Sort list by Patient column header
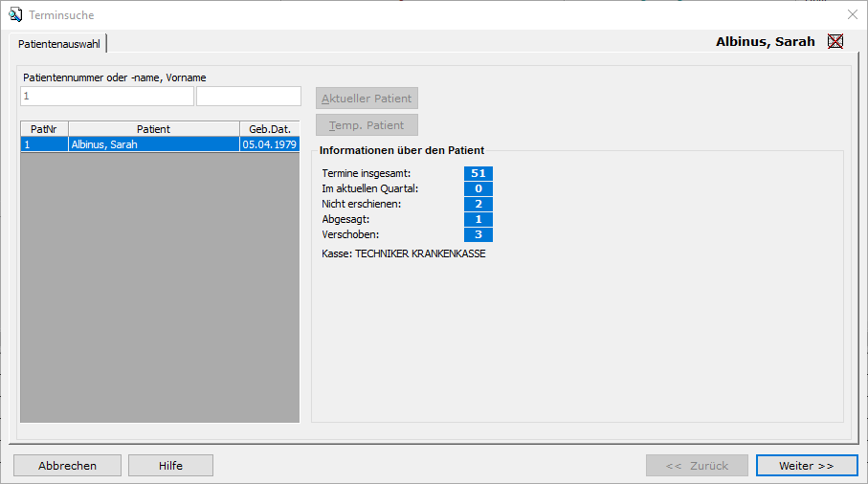Viewport: 868px width, 484px height. pyautogui.click(x=154, y=129)
